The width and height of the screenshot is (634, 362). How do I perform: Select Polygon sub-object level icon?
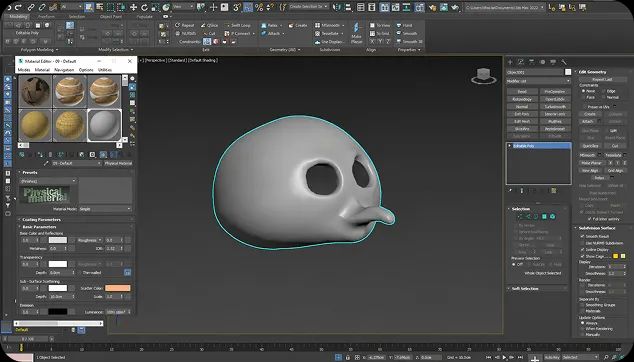click(544, 217)
